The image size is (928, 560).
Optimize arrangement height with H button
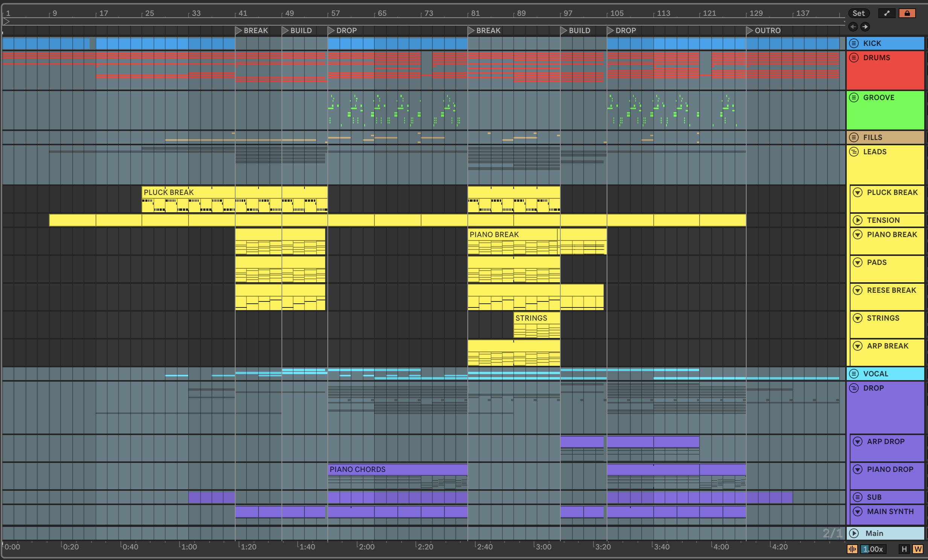click(x=904, y=549)
